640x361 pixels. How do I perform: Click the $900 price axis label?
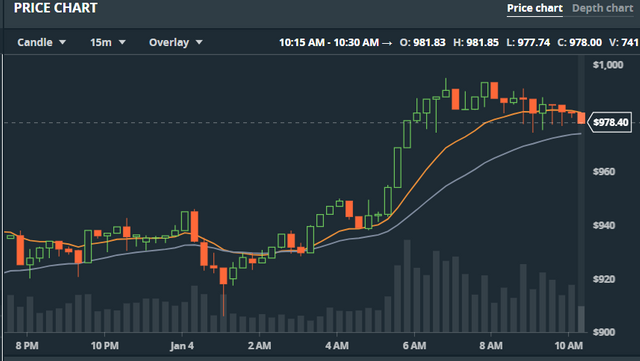(x=604, y=332)
